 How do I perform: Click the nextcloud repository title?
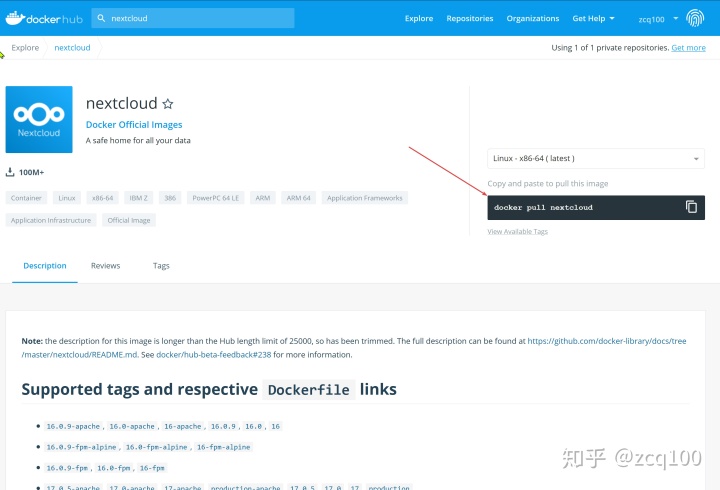click(x=122, y=103)
